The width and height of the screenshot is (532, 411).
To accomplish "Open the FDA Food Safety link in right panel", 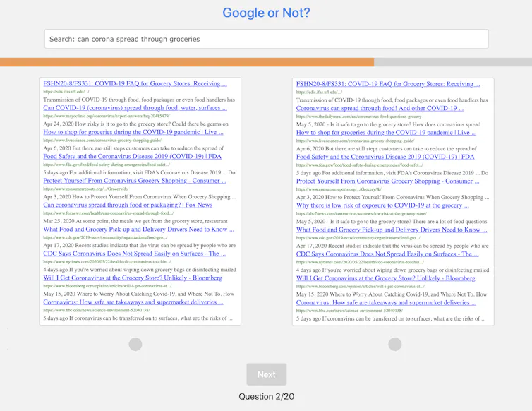I will coord(385,157).
